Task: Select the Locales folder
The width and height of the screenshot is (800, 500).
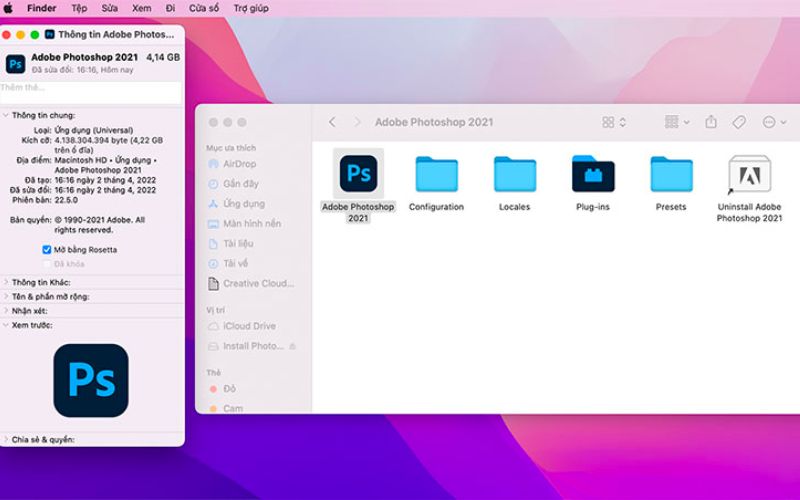Action: 514,173
